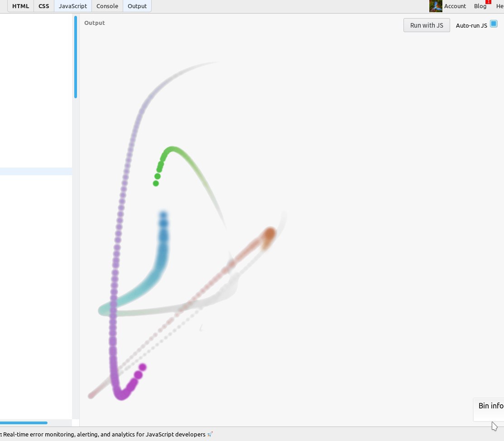Click the editor's horizontal blue scrollbar
504x441 pixels.
[x=24, y=423]
